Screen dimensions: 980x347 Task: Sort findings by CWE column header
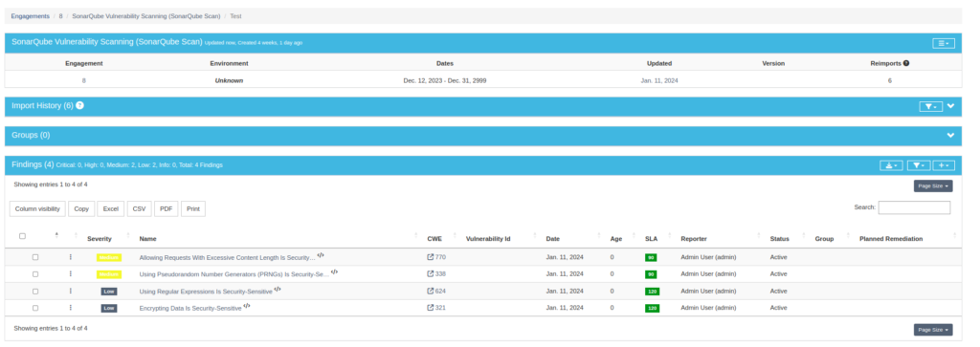click(434, 238)
